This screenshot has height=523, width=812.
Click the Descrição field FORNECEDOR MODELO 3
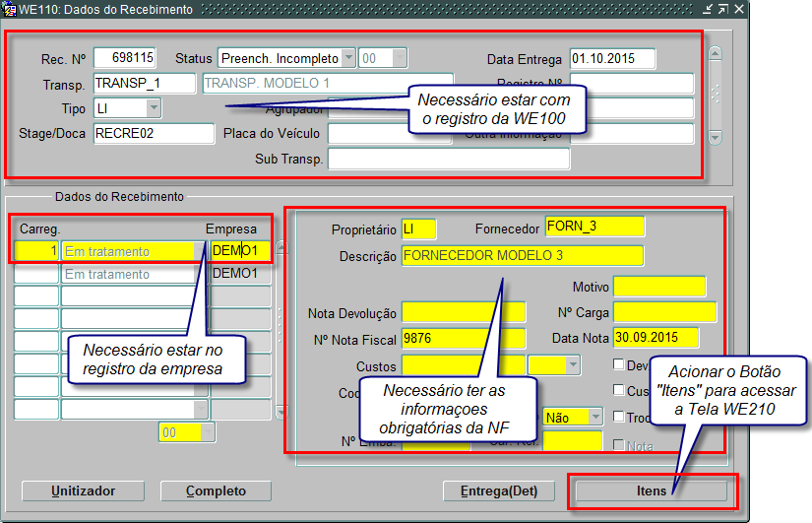pyautogui.click(x=523, y=255)
